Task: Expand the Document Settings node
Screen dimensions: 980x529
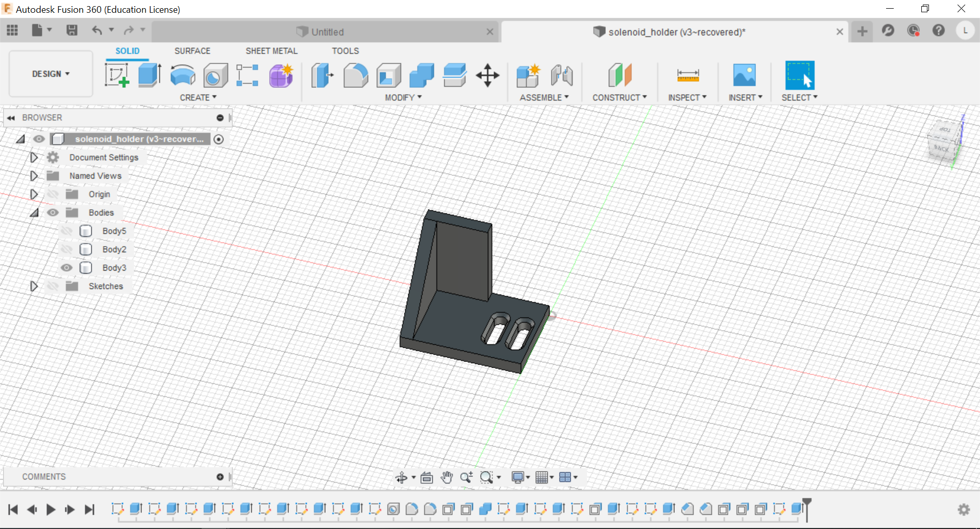Action: (x=34, y=158)
